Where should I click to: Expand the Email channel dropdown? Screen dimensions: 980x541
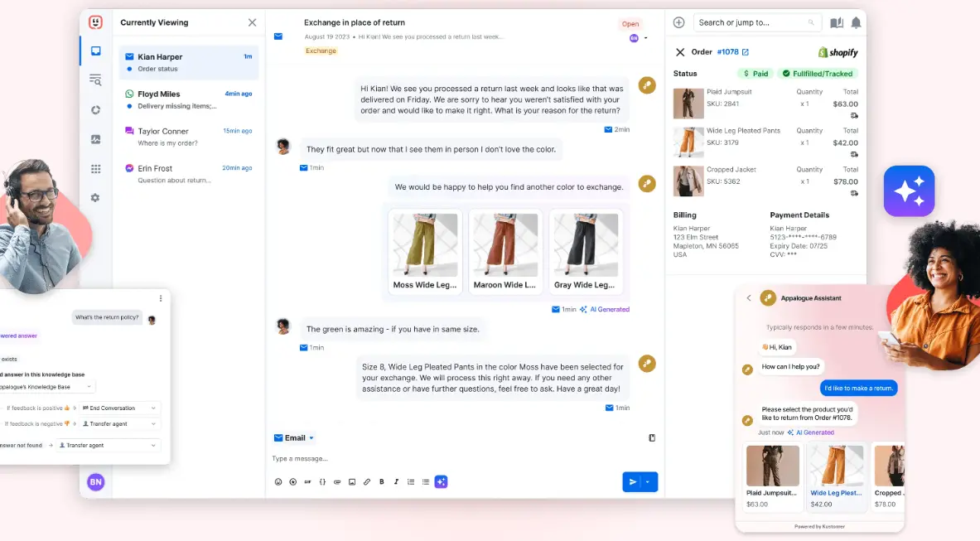click(294, 437)
